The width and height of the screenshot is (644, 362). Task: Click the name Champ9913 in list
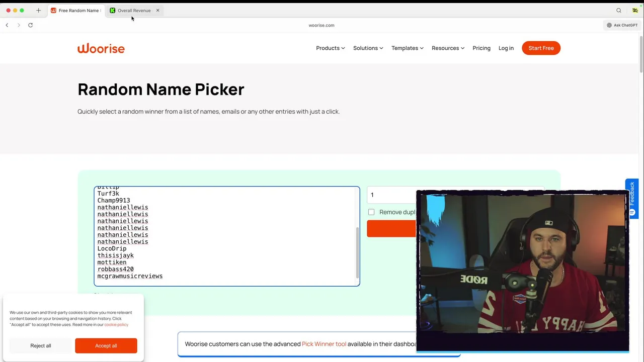click(x=114, y=200)
